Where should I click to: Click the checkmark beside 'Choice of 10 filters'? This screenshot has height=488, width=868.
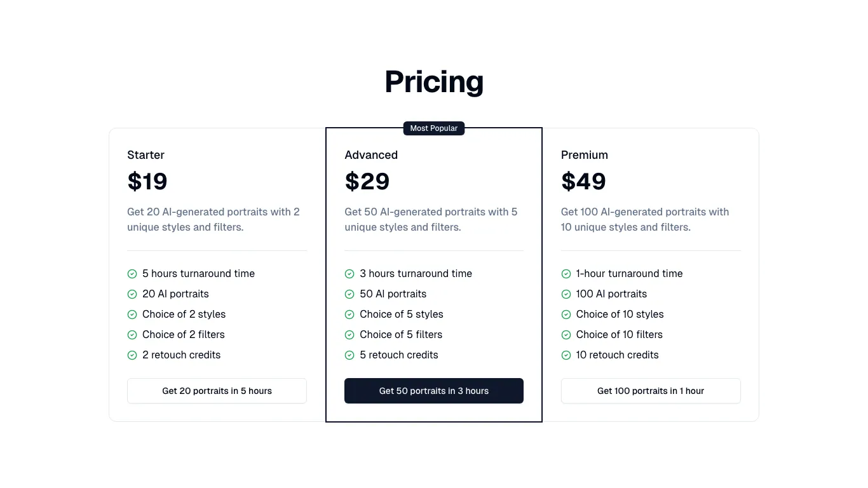pyautogui.click(x=566, y=334)
